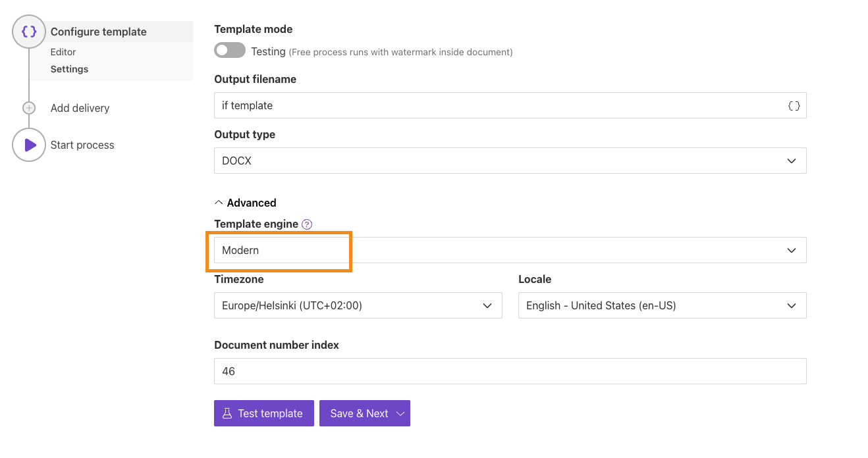This screenshot has height=458, width=868.
Task: Toggle the Testing template mode switch
Action: coord(229,51)
